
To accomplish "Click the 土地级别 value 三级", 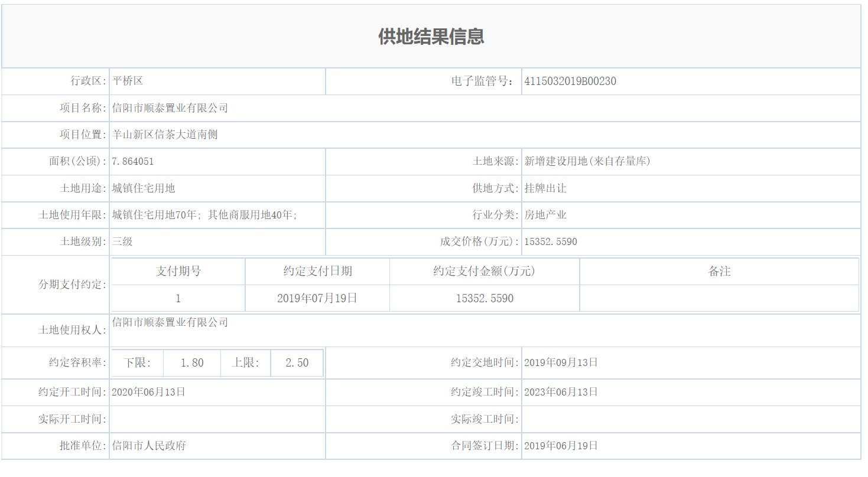I will (122, 241).
